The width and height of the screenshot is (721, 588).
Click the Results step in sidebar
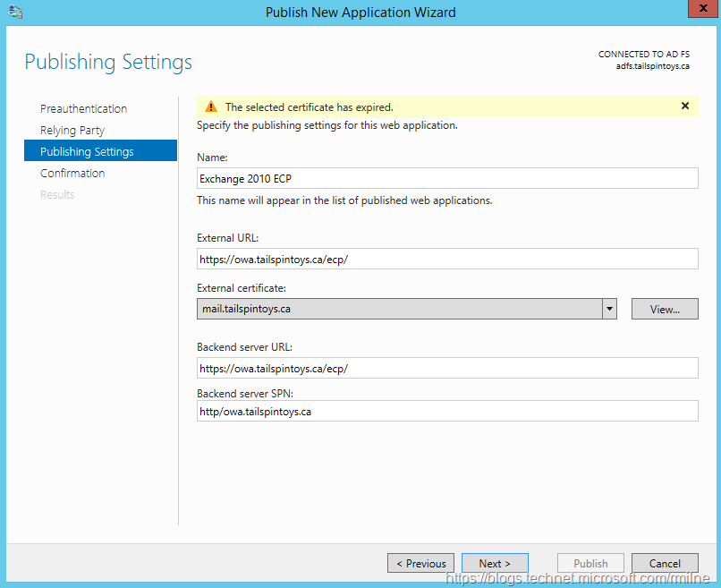[57, 194]
